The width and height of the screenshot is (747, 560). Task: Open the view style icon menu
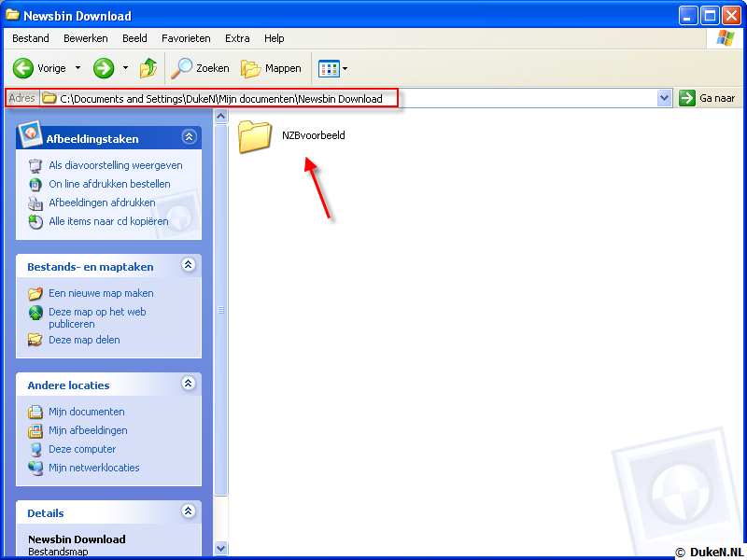(330, 68)
